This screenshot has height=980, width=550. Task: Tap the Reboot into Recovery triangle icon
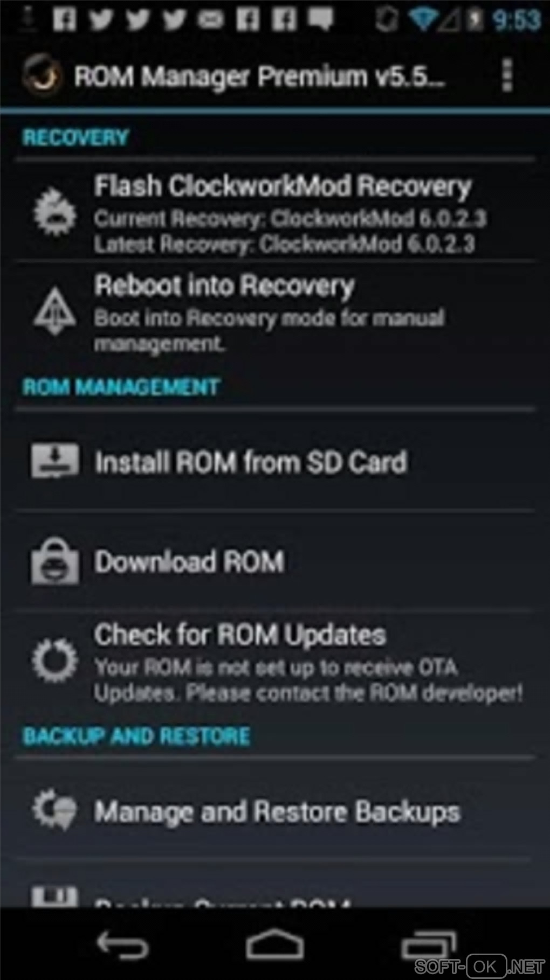[x=54, y=311]
